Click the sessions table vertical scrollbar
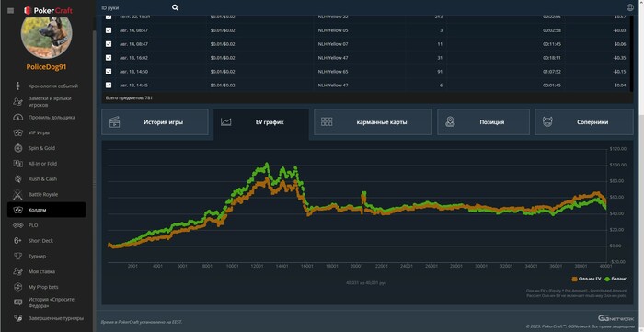Viewport: 644px width, 332px height. click(631, 53)
